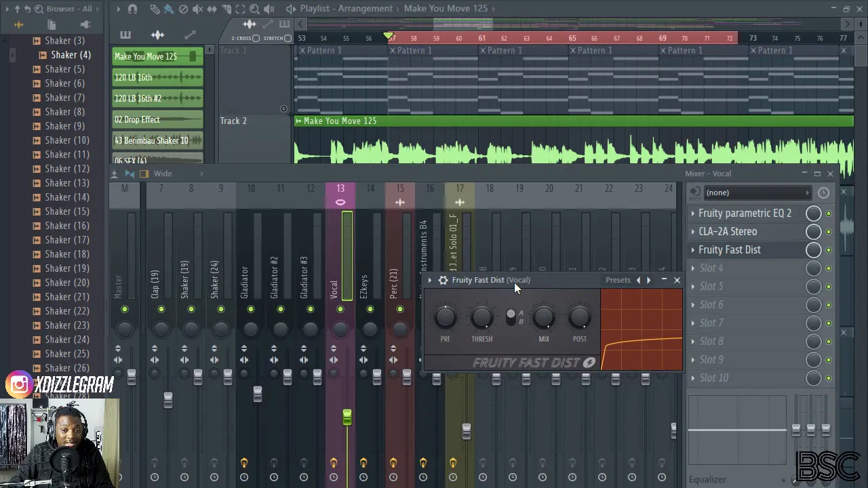
Task: Select 43 Berimbau Shaker 10 in the picker
Action: click(157, 141)
